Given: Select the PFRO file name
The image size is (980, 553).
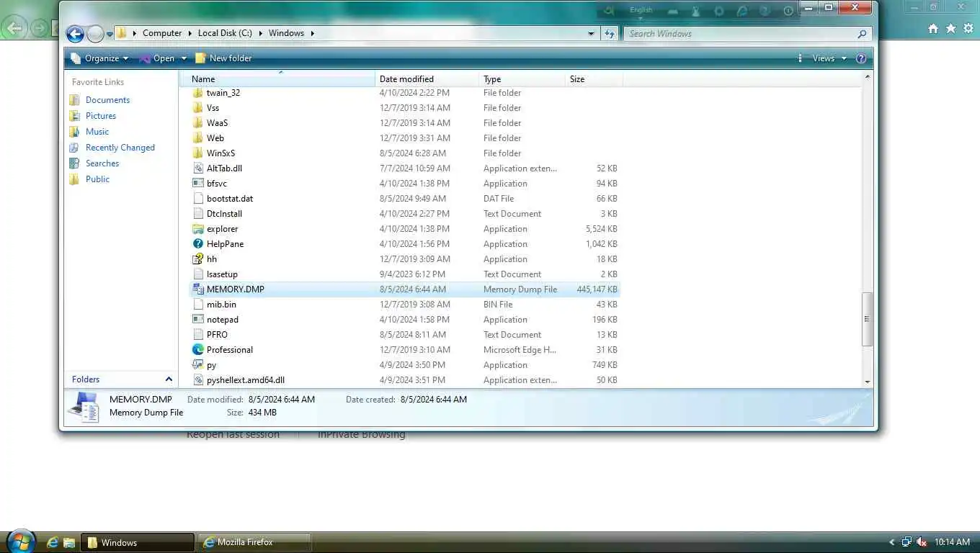Looking at the screenshot, I should [x=217, y=335].
